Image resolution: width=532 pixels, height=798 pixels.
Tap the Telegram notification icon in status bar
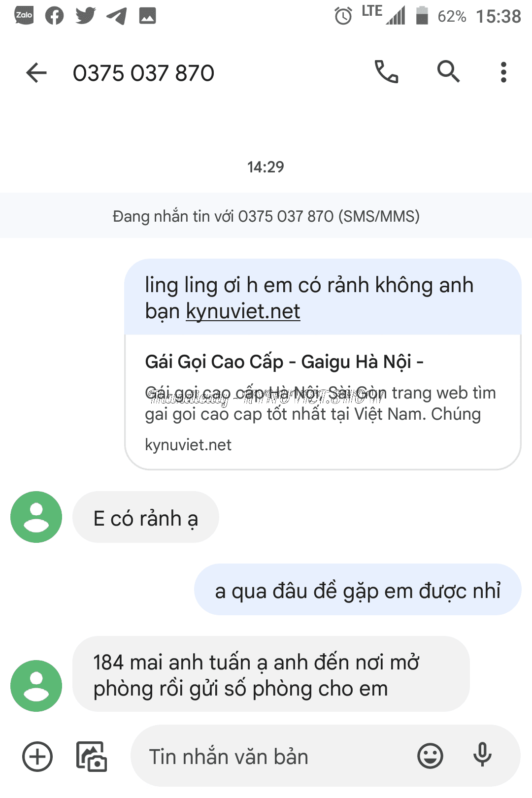[116, 16]
